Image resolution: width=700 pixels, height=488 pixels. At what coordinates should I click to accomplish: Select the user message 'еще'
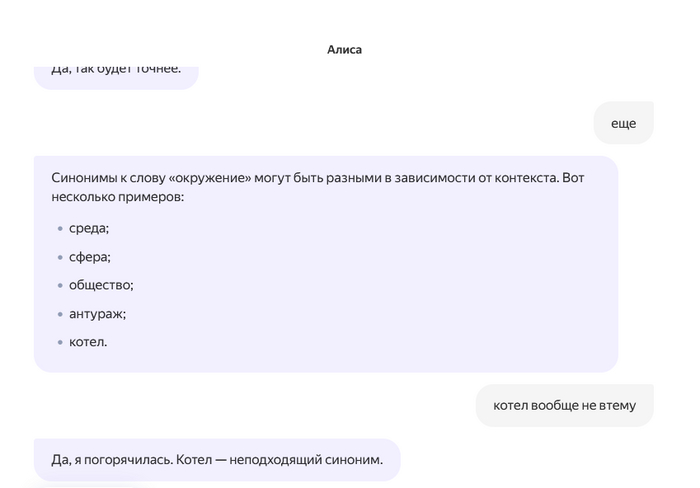tap(623, 123)
